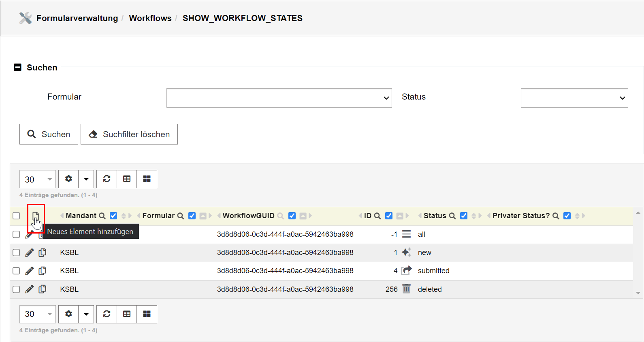Viewport: 644px width, 342px height.
Task: Select the row checkbox for 'submitted' status
Action: [16, 271]
